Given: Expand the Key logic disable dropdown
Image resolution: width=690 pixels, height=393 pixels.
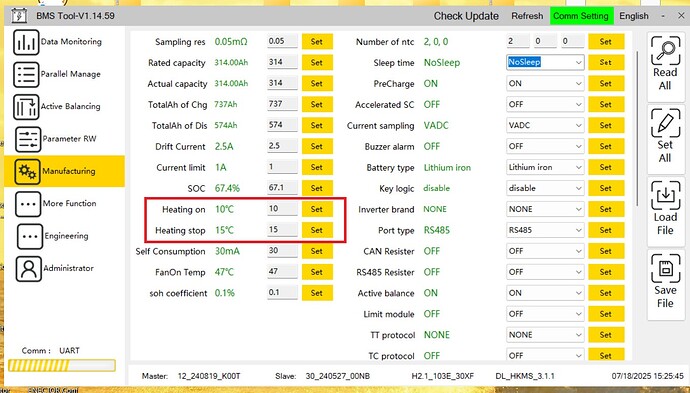Looking at the screenshot, I should pyautogui.click(x=545, y=188).
